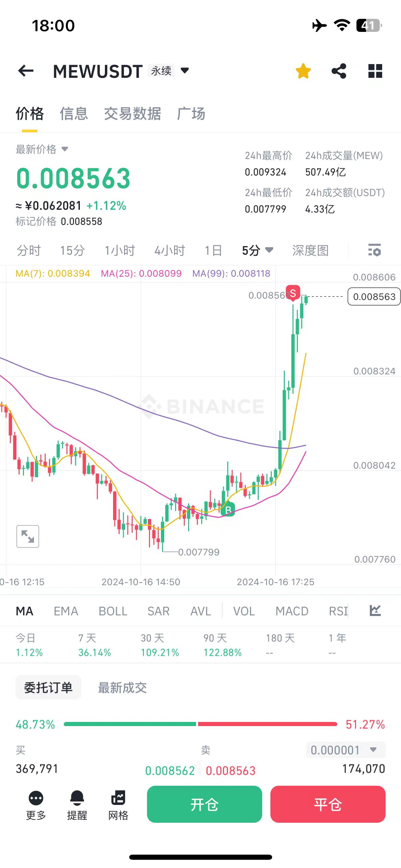Tap the MA(99) value label

coord(231,273)
